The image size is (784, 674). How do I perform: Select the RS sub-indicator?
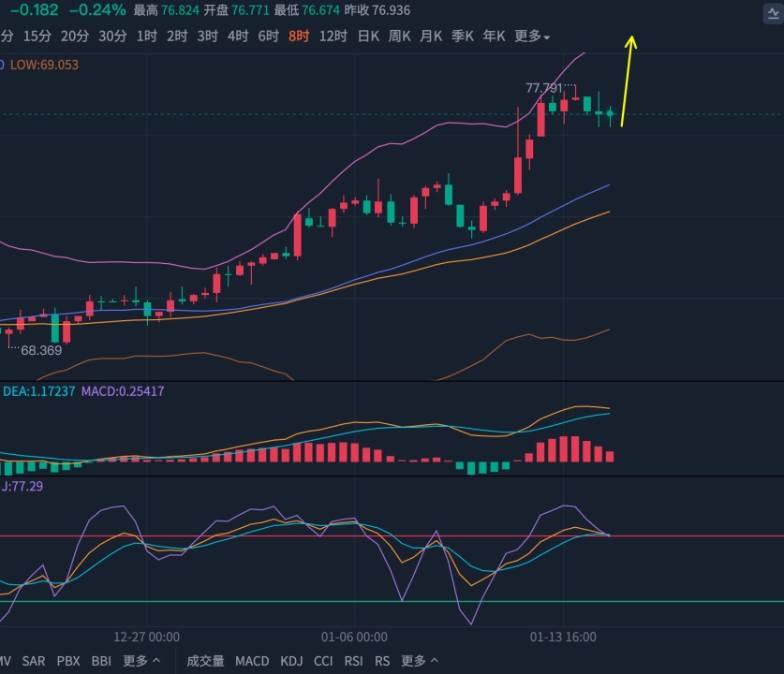pos(382,661)
